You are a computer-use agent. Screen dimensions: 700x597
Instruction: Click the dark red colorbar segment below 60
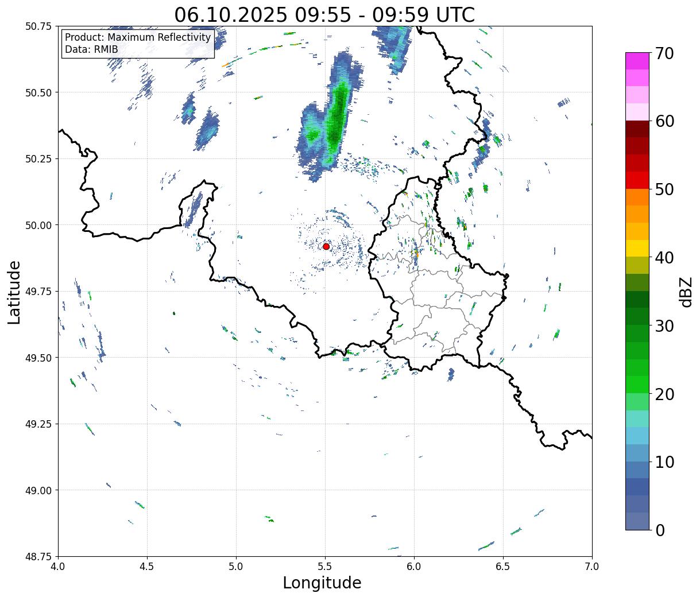[637, 129]
